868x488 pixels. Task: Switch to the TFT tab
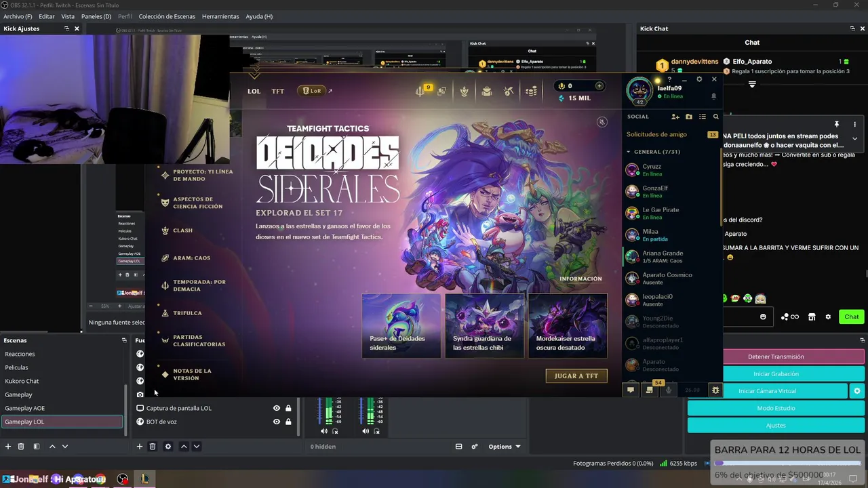tap(278, 91)
